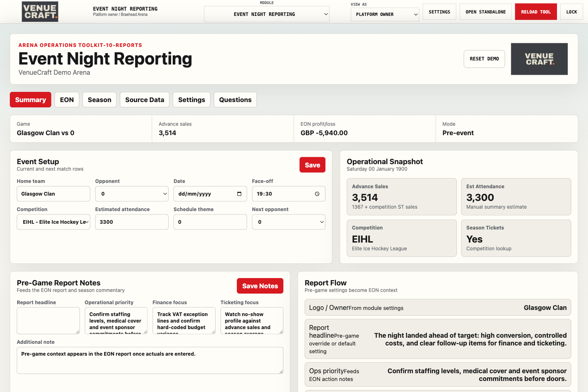Save the Event Setup form
This screenshot has width=588, height=392.
312,165
